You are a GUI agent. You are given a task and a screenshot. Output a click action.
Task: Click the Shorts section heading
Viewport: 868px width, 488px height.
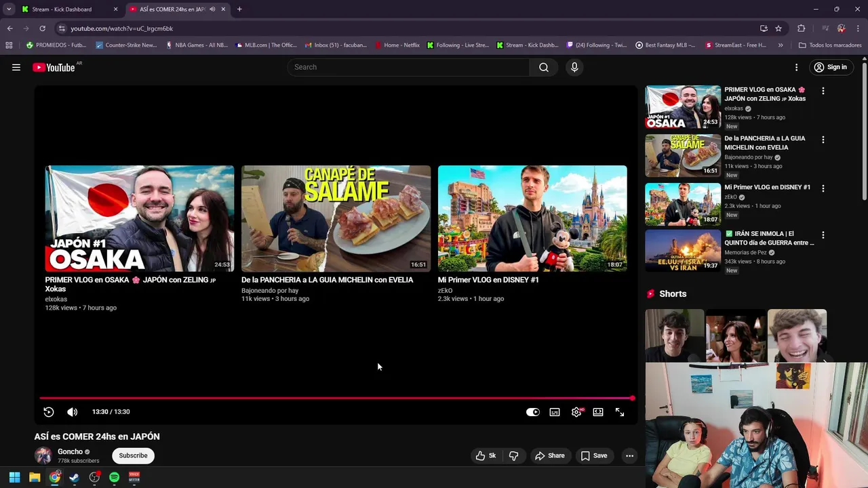tap(673, 293)
